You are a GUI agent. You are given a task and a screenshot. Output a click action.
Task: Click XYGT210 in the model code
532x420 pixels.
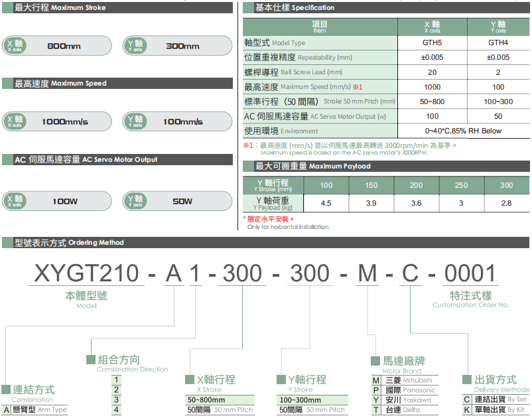point(86,273)
